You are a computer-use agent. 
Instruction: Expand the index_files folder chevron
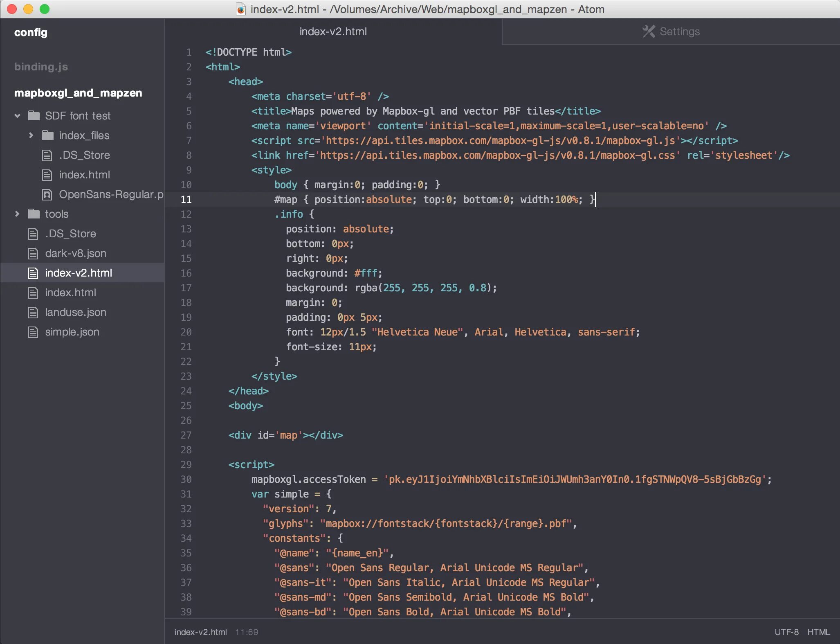pyautogui.click(x=31, y=135)
